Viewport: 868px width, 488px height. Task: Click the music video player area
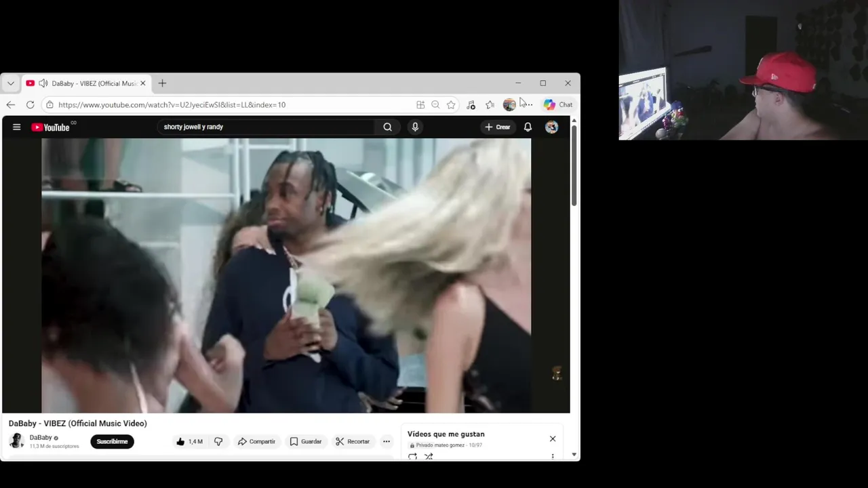click(x=286, y=275)
